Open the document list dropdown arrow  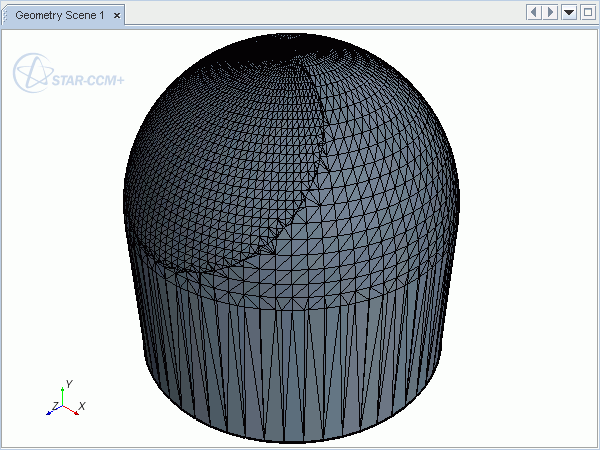[x=568, y=12]
